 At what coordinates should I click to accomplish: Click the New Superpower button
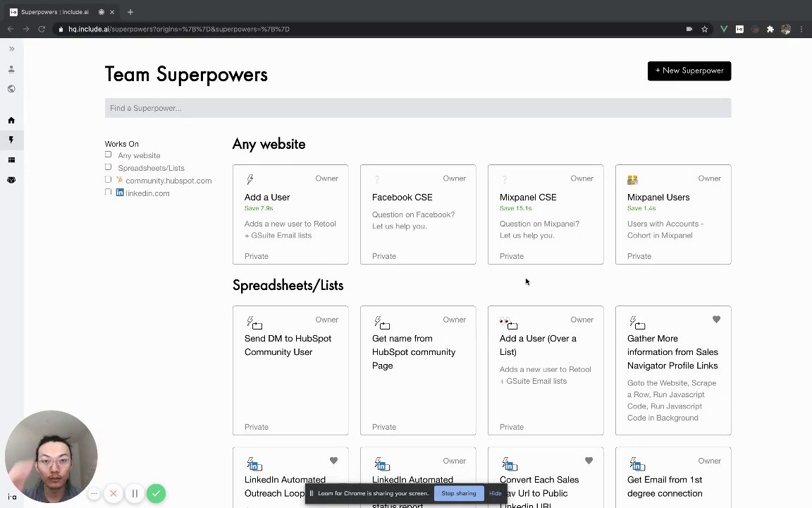point(689,71)
